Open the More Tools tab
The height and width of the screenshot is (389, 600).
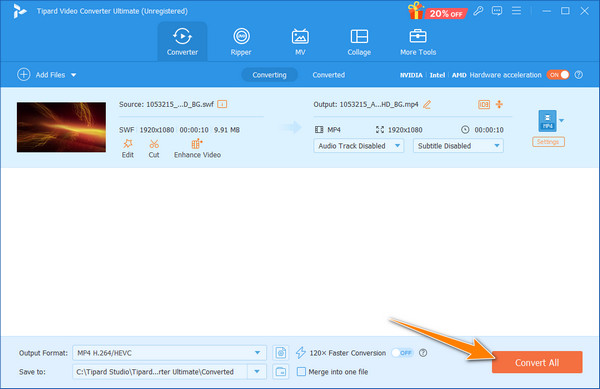pyautogui.click(x=418, y=42)
